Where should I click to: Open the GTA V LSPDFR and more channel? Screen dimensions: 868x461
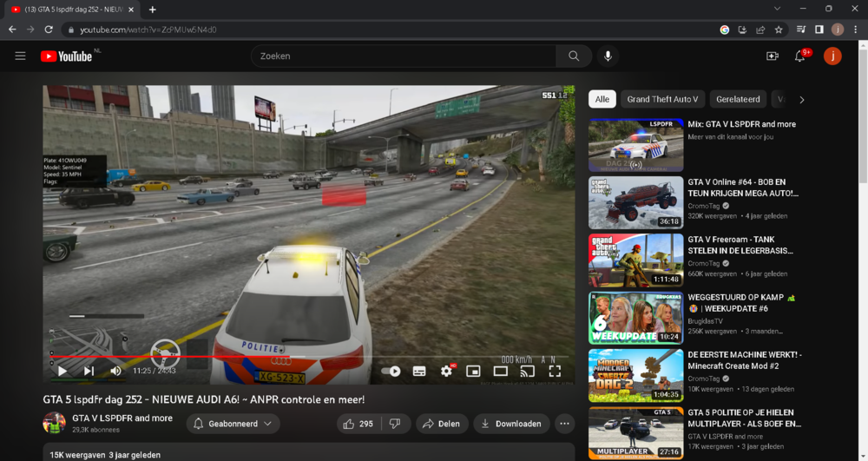(122, 418)
